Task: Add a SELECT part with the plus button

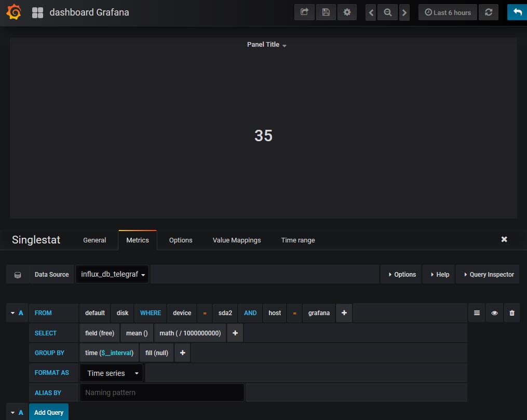Action: coord(235,333)
